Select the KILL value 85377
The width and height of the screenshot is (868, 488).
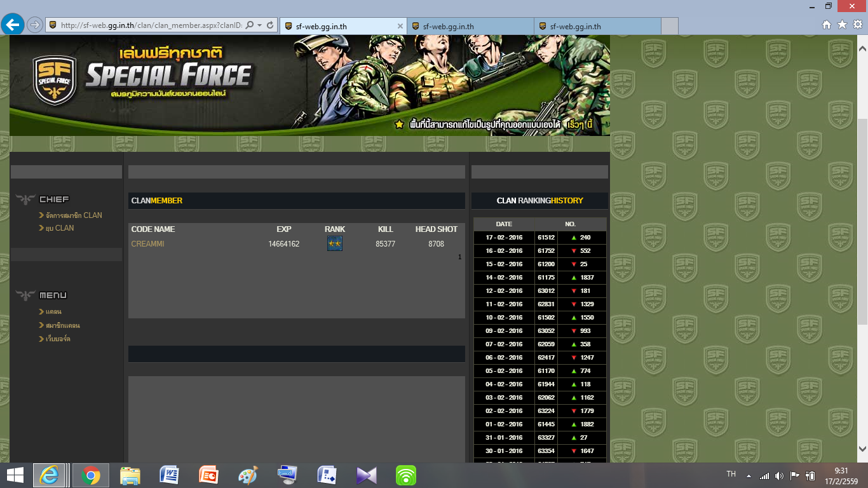(385, 244)
